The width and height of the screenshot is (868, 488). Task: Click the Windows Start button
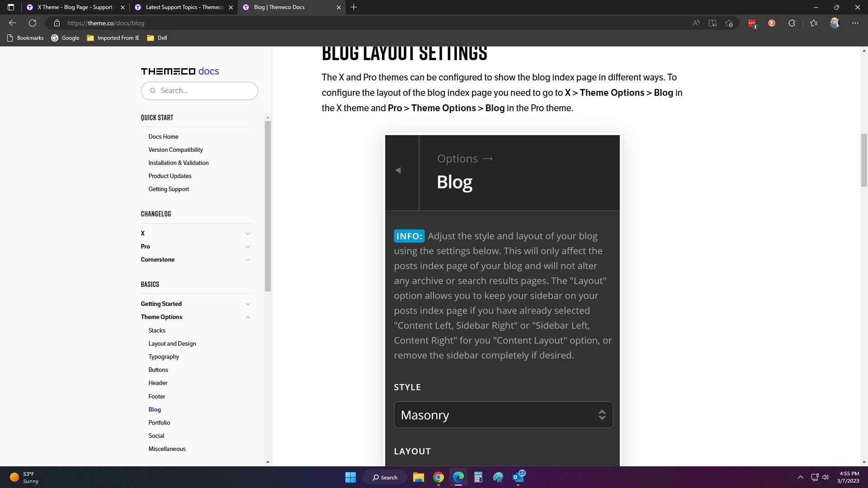pos(350,477)
